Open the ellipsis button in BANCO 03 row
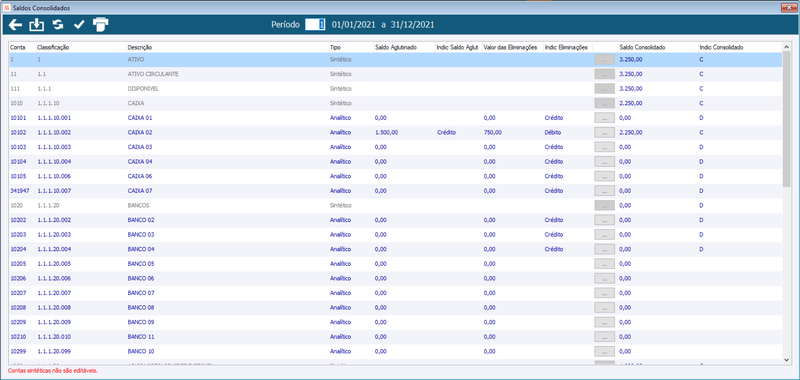Image resolution: width=800 pixels, height=380 pixels. point(605,235)
